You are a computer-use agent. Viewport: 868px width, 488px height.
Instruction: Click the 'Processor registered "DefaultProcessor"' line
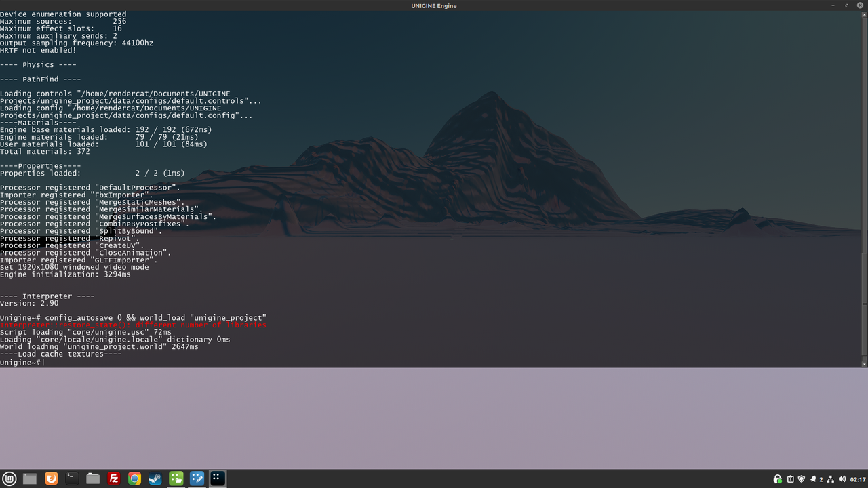90,187
